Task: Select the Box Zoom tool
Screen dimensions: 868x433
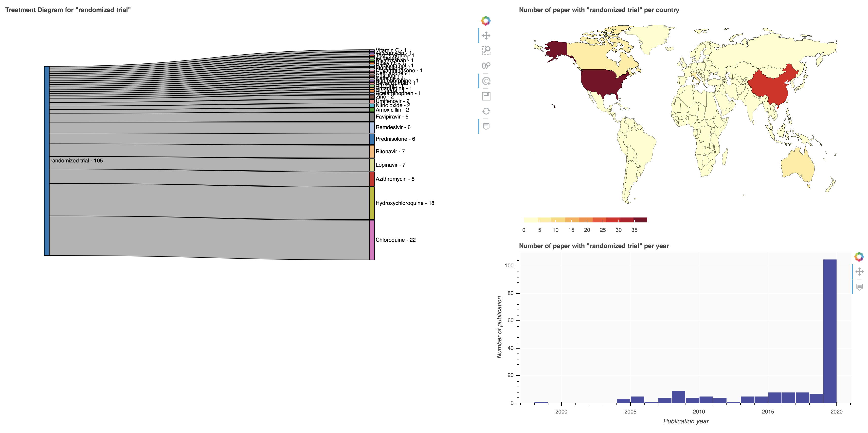Action: 486,50
